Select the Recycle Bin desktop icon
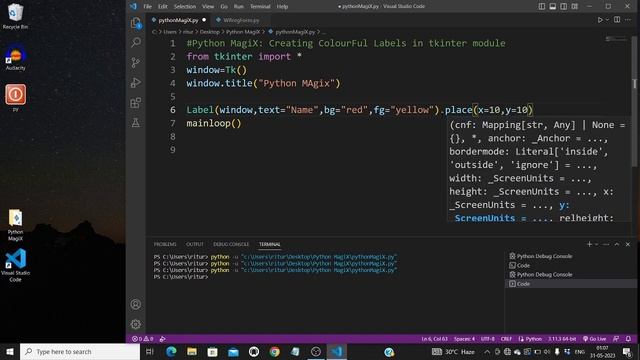640x360 pixels. [x=16, y=16]
